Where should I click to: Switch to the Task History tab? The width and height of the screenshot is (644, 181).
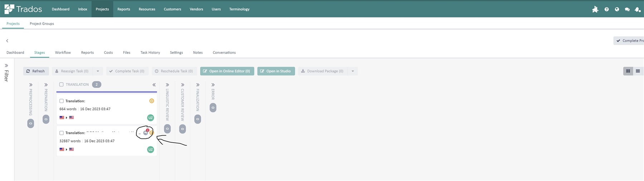pyautogui.click(x=150, y=53)
